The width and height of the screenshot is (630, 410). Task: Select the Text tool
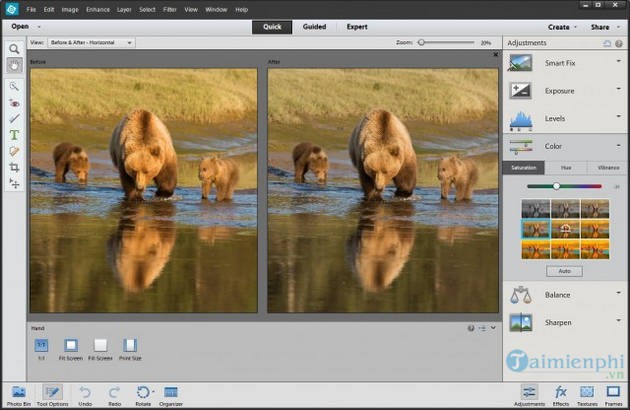(14, 135)
